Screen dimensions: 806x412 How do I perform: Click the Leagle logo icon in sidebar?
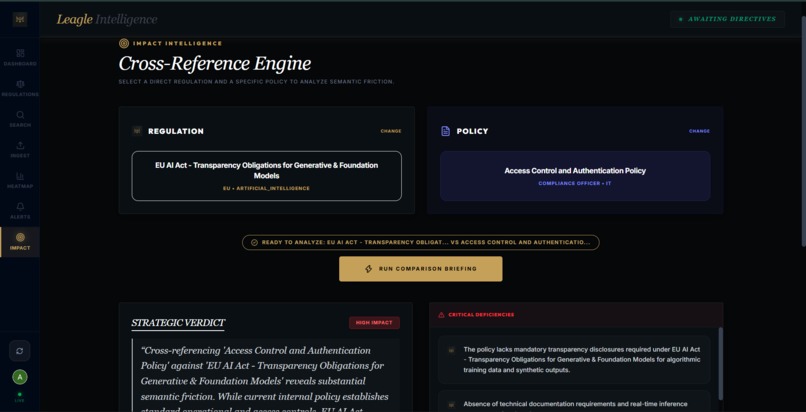click(20, 19)
